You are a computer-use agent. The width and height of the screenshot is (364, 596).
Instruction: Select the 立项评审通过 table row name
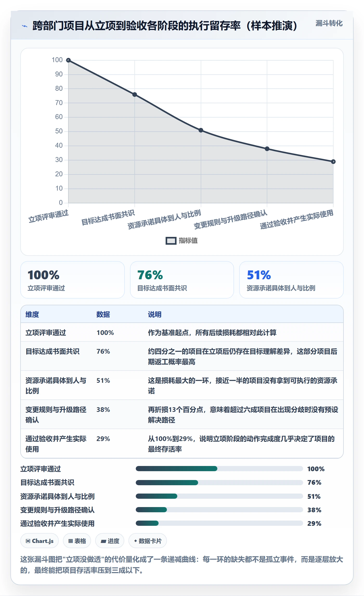tap(46, 333)
